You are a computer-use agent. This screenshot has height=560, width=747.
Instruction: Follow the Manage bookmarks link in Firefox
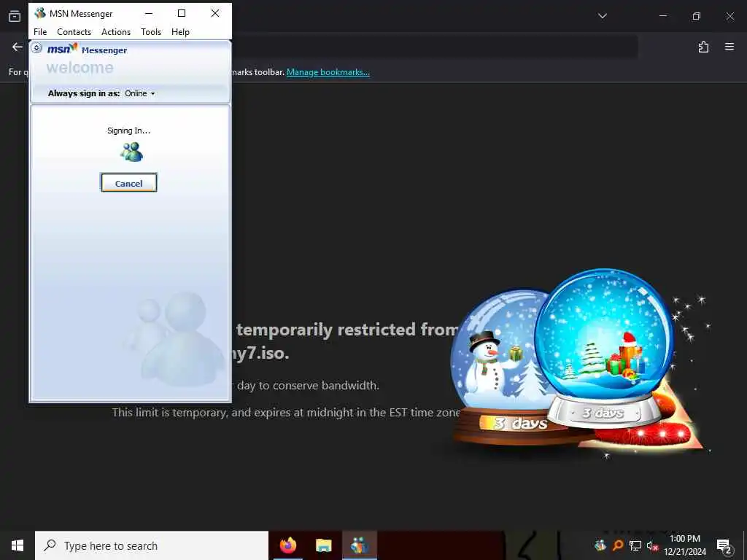[328, 72]
